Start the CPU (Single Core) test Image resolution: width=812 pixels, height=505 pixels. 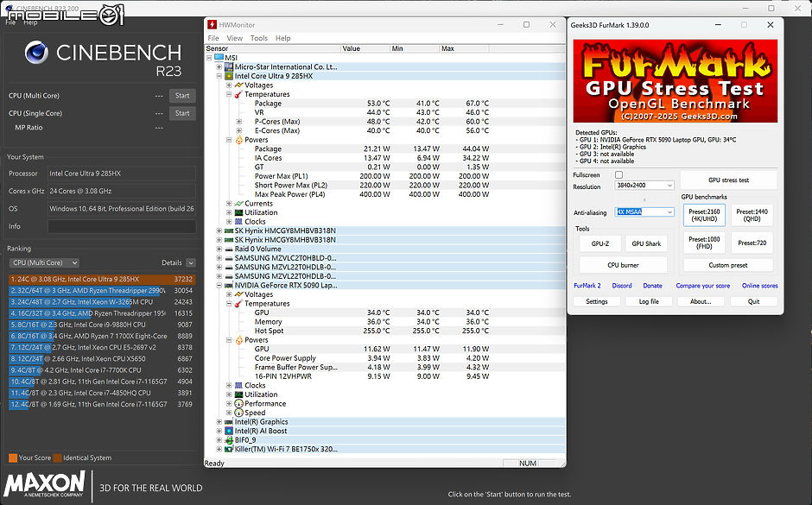[x=182, y=113]
